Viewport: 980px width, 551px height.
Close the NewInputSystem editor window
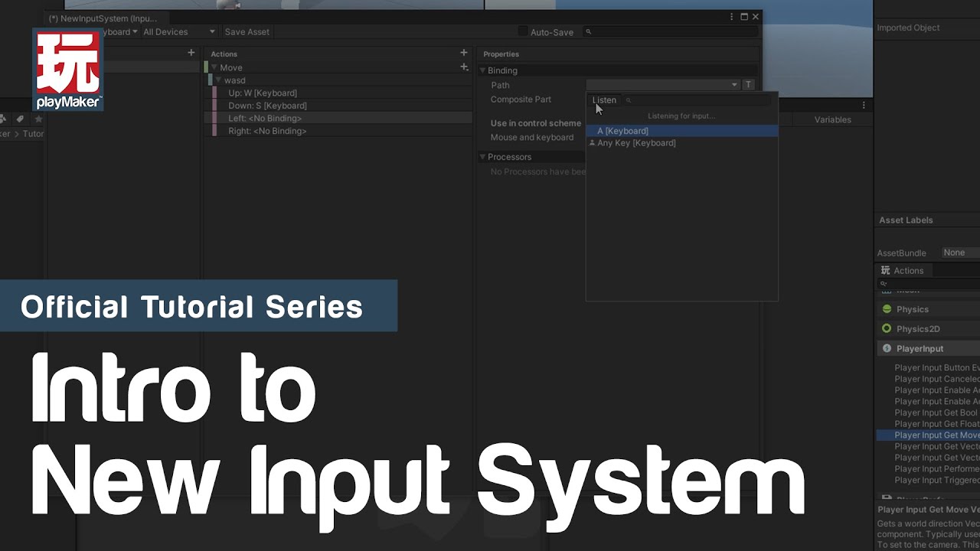click(756, 17)
